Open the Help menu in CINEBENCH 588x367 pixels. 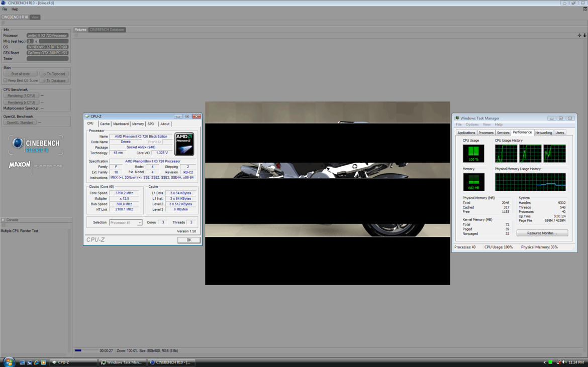coord(15,10)
